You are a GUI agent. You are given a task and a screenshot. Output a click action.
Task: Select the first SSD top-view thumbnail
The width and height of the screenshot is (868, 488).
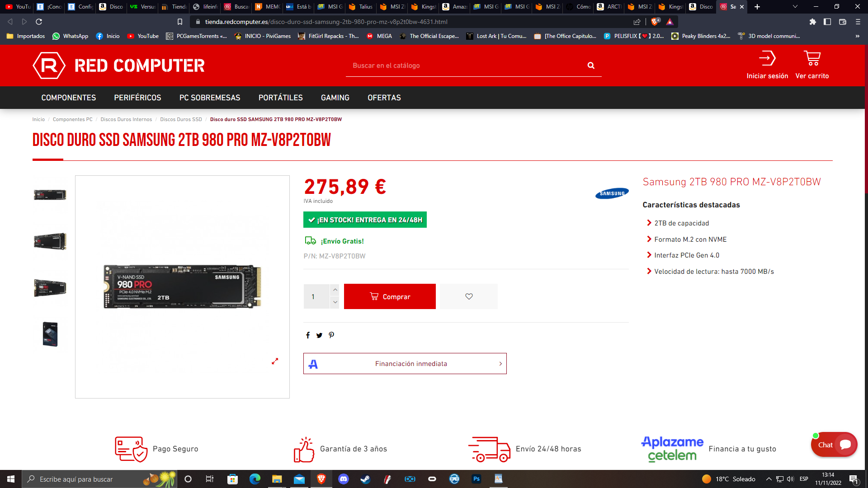(x=50, y=195)
